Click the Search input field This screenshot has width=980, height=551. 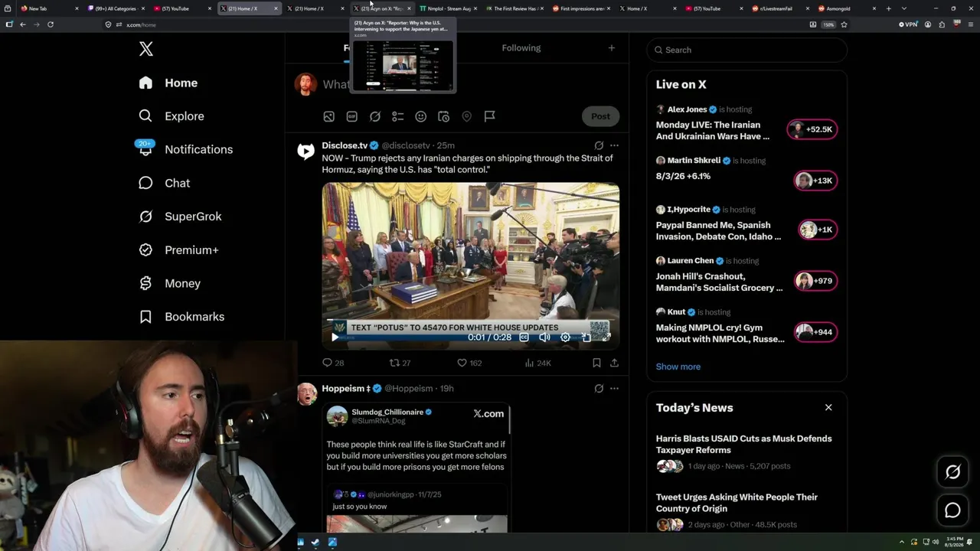point(747,50)
